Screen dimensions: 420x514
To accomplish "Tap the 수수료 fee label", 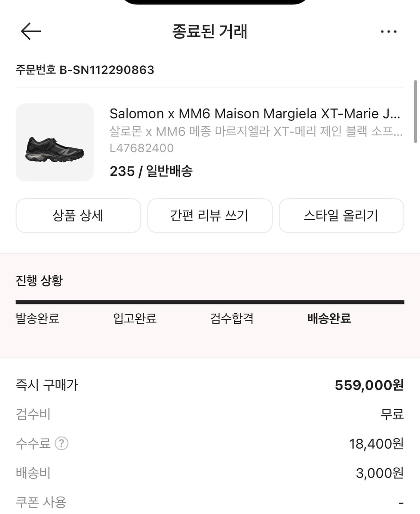I will click(33, 443).
